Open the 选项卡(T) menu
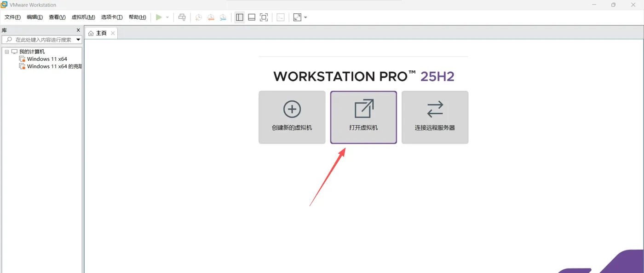 point(112,17)
